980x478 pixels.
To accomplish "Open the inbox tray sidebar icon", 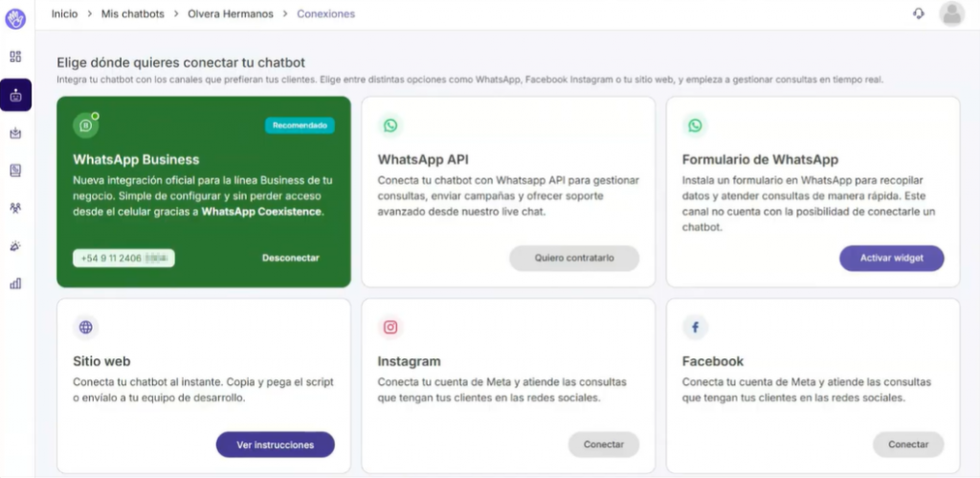I will tap(15, 133).
